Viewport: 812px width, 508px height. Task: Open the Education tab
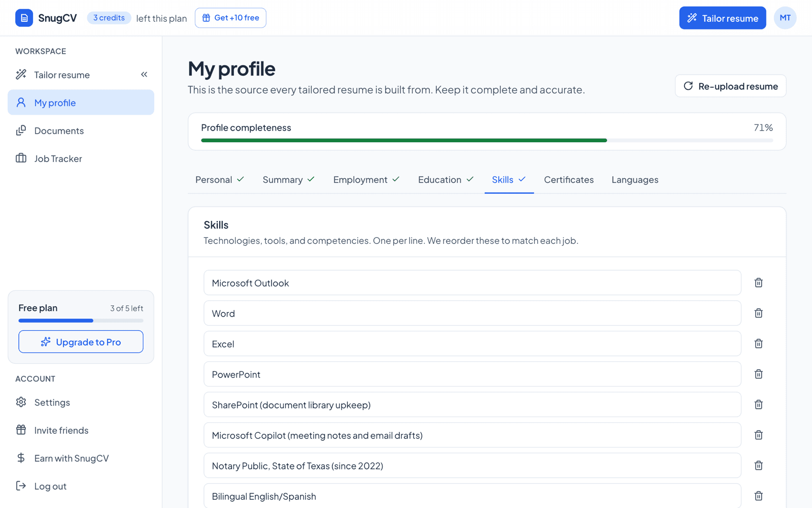pyautogui.click(x=446, y=180)
